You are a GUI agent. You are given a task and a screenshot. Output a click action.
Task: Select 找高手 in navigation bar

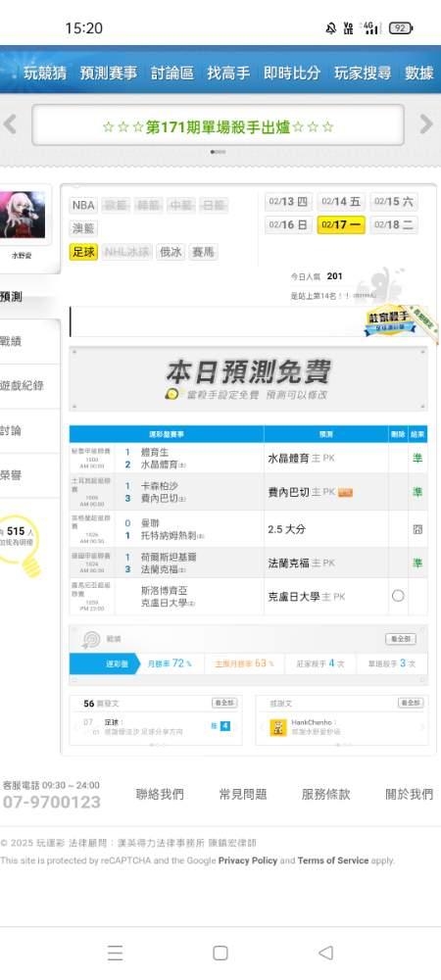tap(228, 73)
